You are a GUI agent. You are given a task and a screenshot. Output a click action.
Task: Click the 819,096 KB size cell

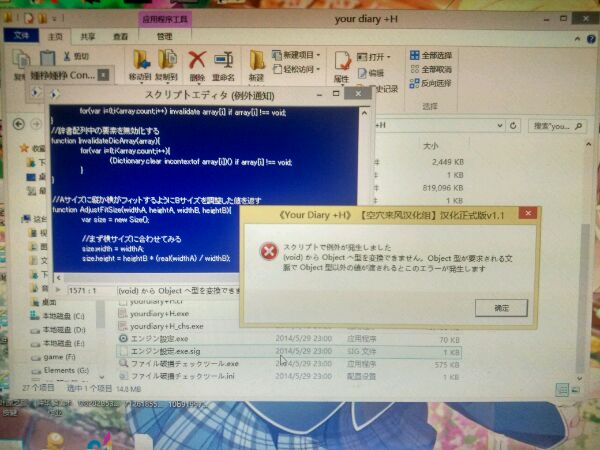pyautogui.click(x=443, y=188)
